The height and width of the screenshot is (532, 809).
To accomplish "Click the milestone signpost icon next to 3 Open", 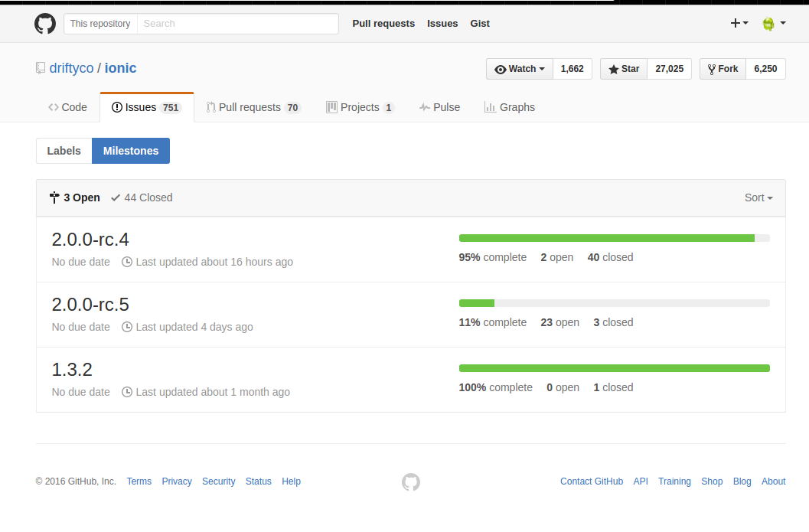I will 54,197.
